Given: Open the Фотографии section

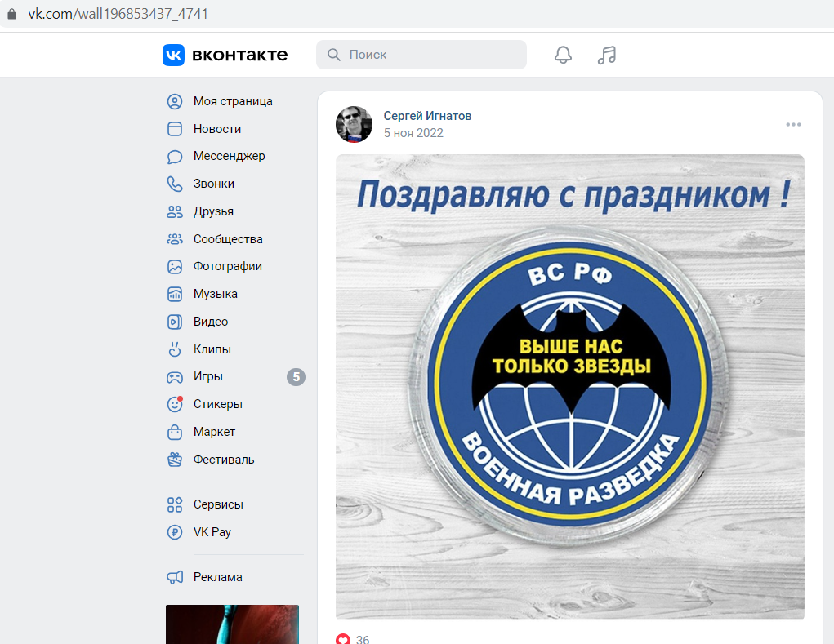Looking at the screenshot, I should pyautogui.click(x=228, y=266).
